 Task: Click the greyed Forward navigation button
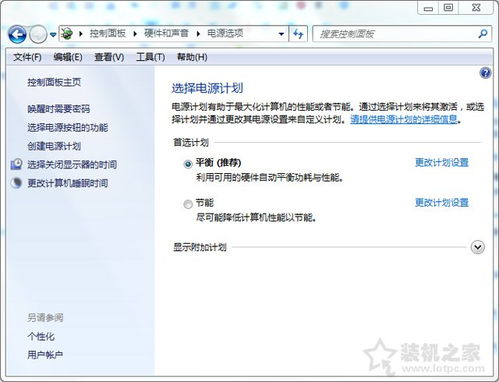click(x=38, y=34)
